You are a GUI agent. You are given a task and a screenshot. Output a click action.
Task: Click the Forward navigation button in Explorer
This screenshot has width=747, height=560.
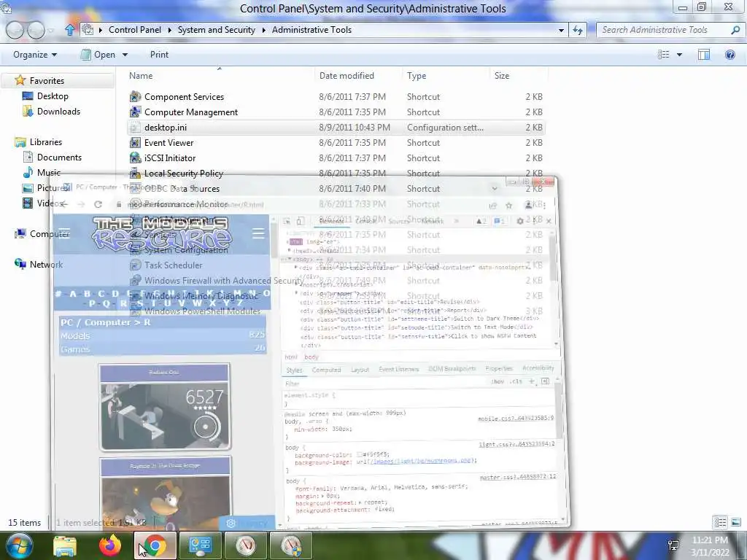click(x=36, y=30)
